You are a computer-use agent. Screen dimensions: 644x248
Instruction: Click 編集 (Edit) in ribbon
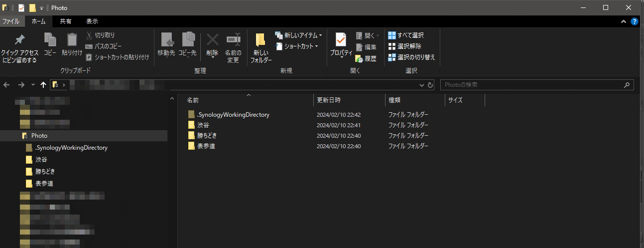pyautogui.click(x=366, y=47)
